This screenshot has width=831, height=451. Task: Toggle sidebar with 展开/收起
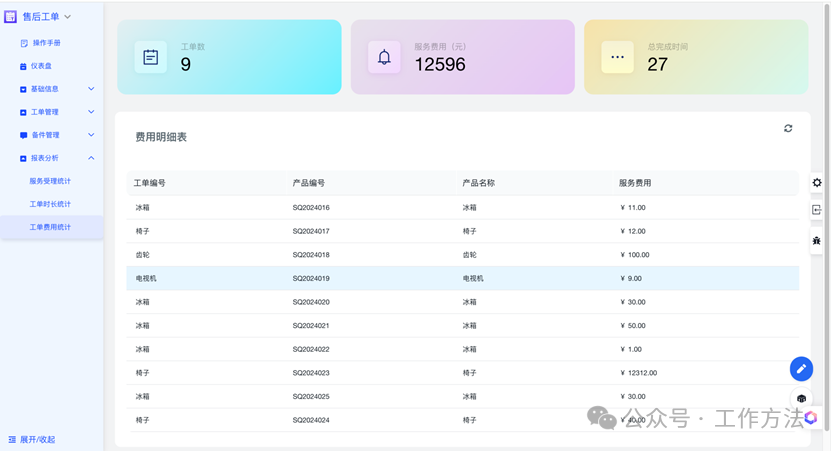32,439
